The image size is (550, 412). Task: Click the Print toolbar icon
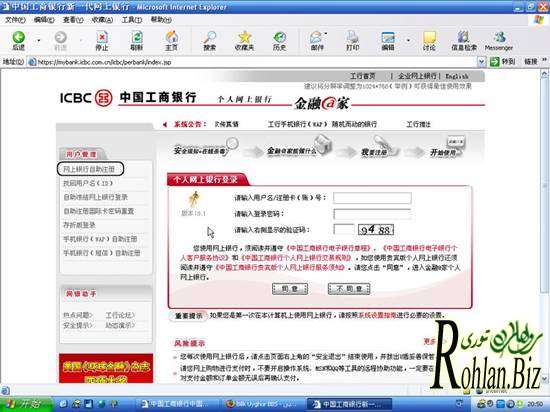pos(353,41)
